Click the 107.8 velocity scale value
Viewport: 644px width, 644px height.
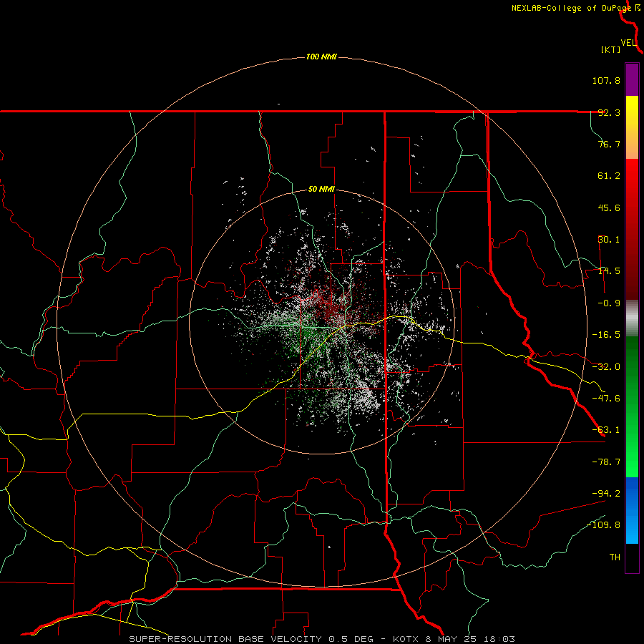coord(606,80)
